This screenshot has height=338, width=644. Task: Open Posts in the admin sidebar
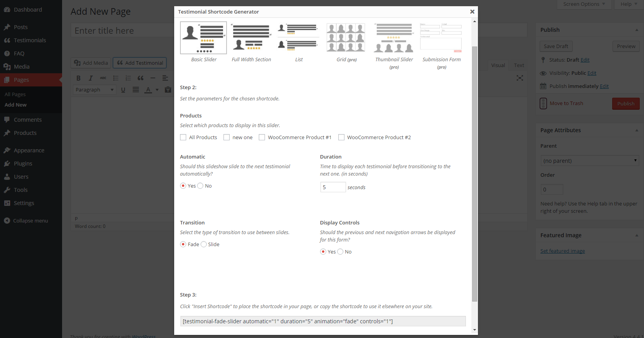pyautogui.click(x=31, y=27)
